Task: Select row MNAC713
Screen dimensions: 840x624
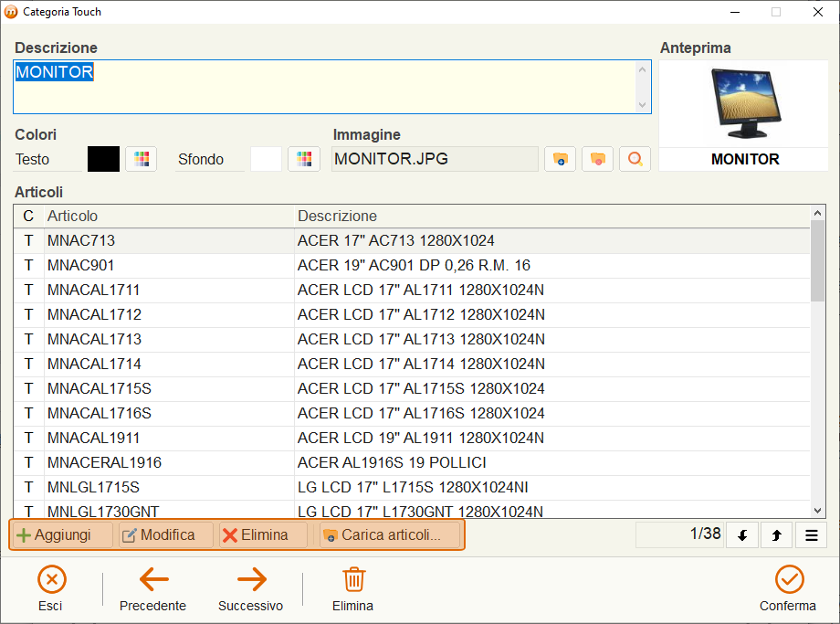Action: pos(412,240)
